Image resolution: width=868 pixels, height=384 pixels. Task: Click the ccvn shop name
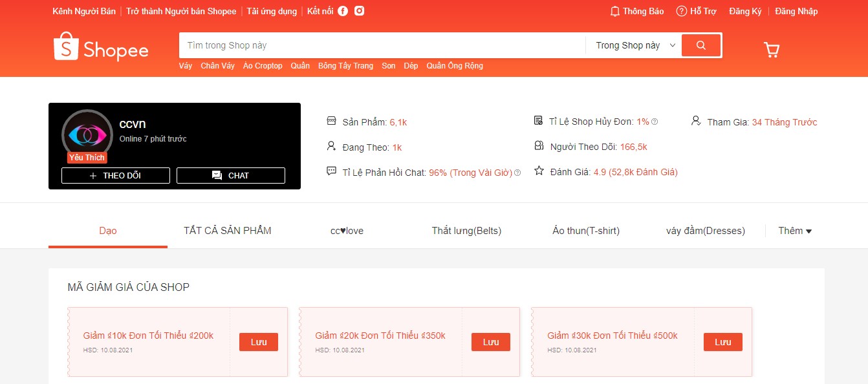coord(133,124)
